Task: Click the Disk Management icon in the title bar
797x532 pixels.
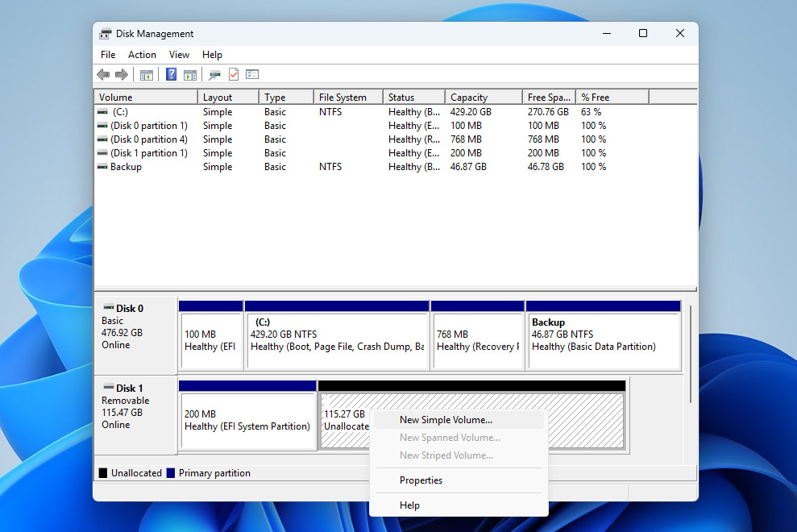Action: 105,34
